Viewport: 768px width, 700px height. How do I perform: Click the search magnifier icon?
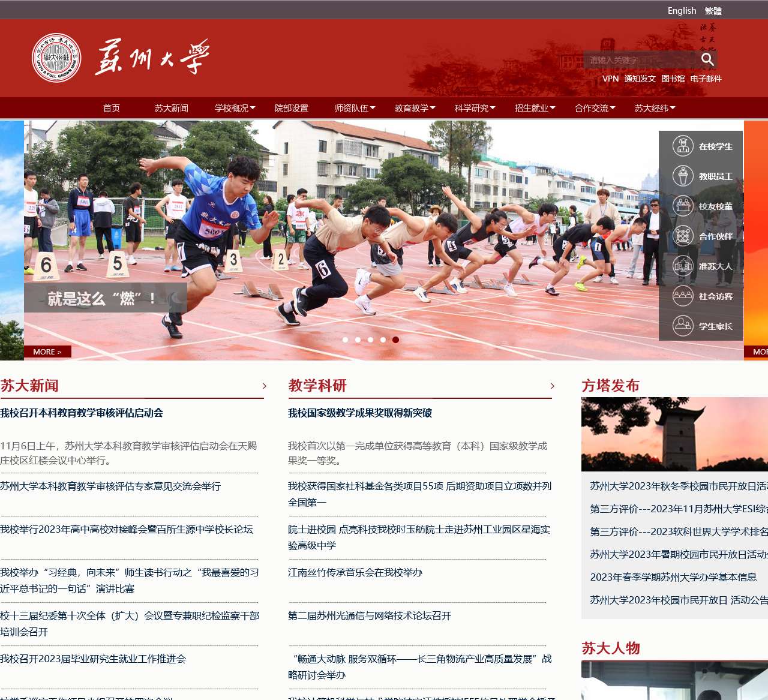pyautogui.click(x=708, y=59)
